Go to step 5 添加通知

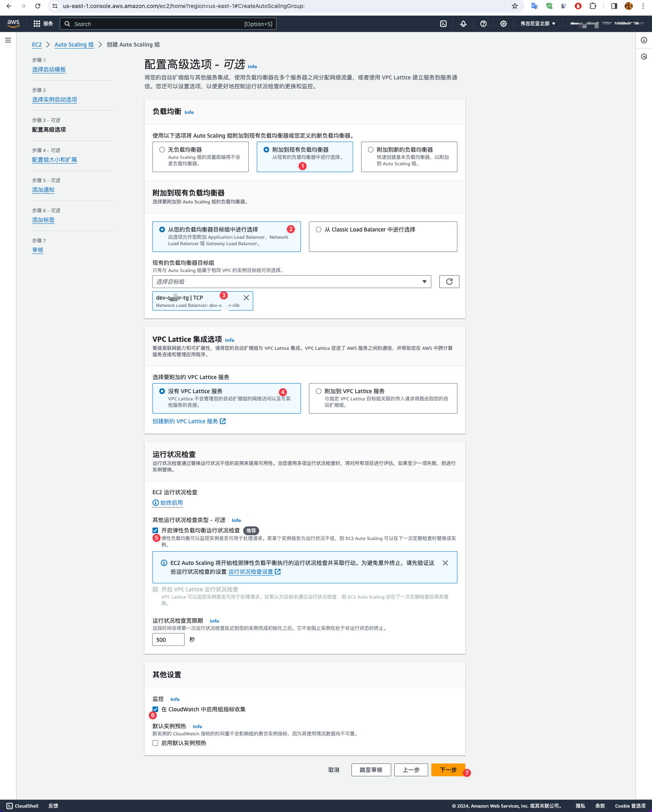point(43,190)
